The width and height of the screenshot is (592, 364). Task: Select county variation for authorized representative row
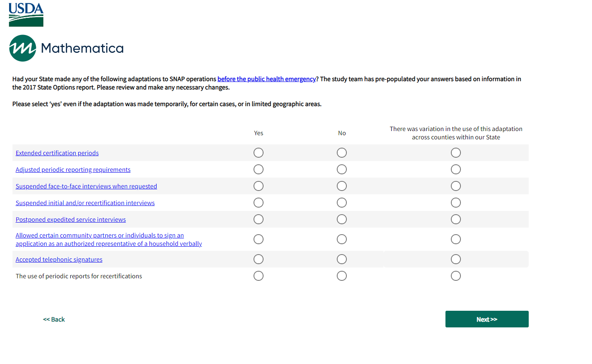coord(456,239)
